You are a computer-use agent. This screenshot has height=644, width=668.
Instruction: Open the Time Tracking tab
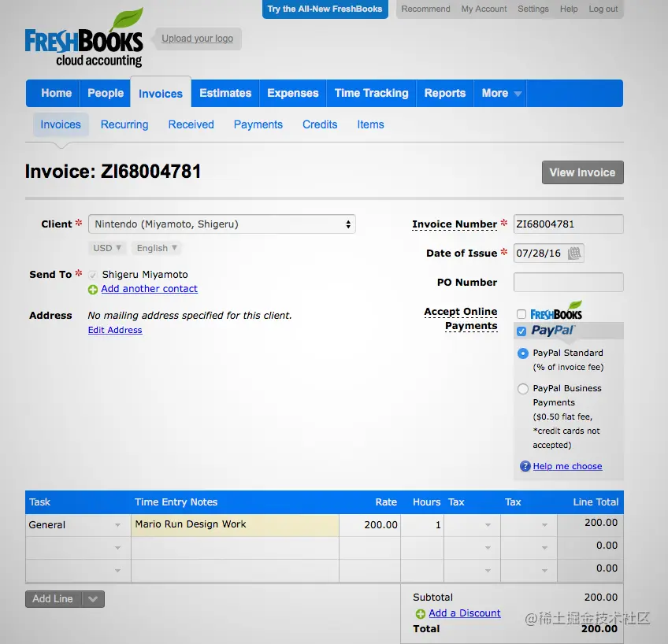tap(372, 93)
